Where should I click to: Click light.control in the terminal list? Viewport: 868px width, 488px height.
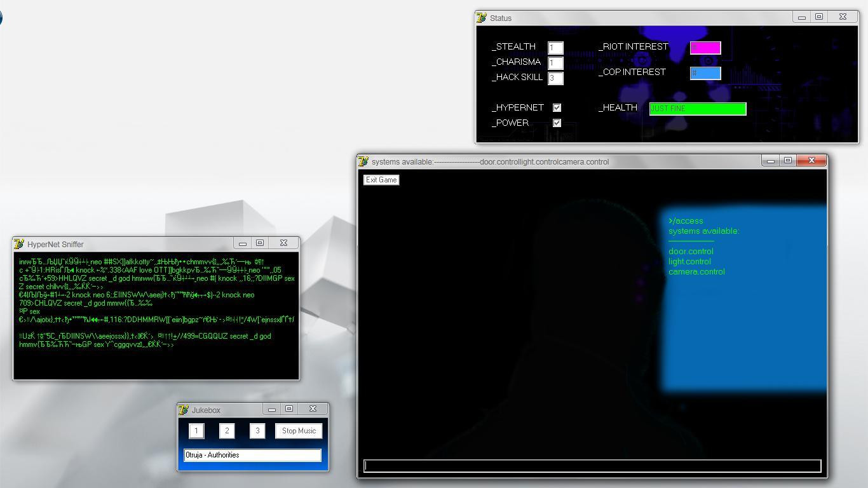tap(689, 261)
